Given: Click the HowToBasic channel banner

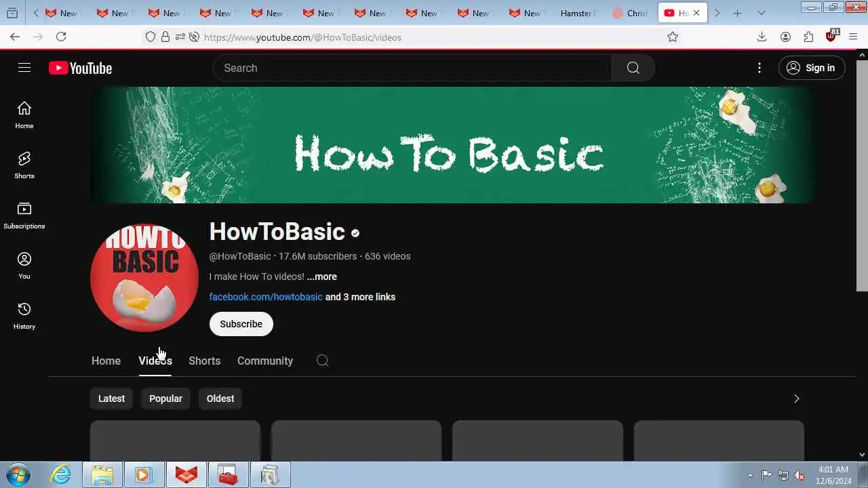Looking at the screenshot, I should [452, 145].
